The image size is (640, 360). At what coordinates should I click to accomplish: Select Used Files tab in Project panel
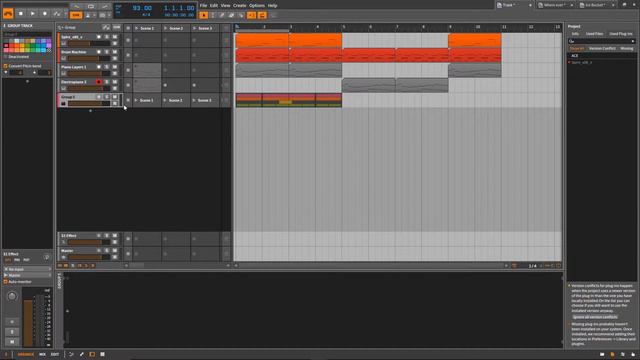(x=594, y=34)
